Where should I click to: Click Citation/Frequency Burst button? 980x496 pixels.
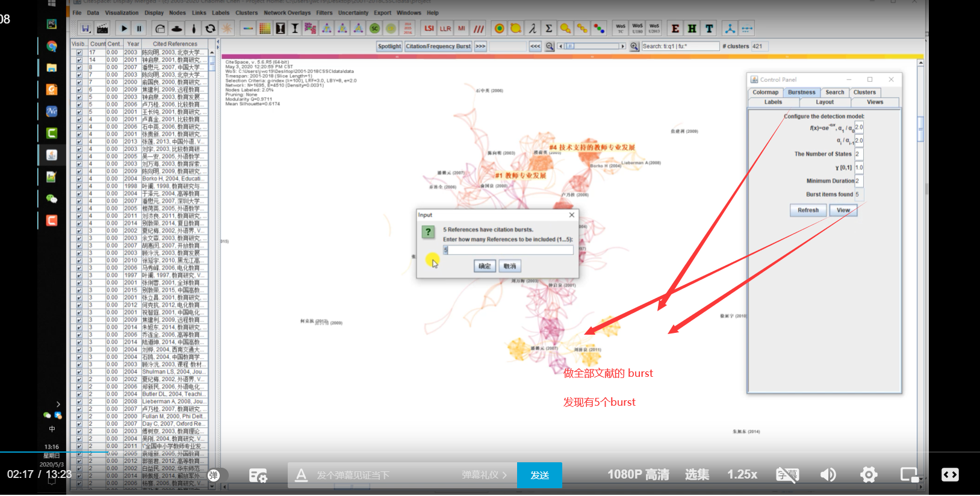(438, 46)
